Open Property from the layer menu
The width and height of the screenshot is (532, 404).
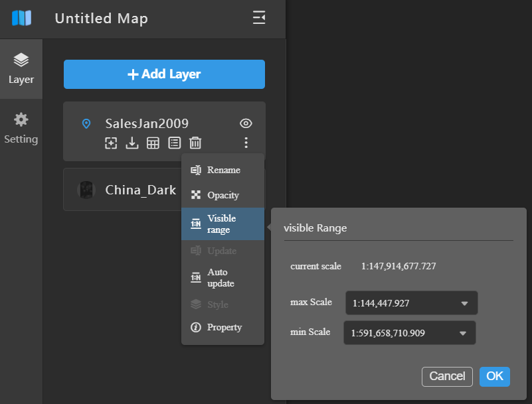pos(223,328)
